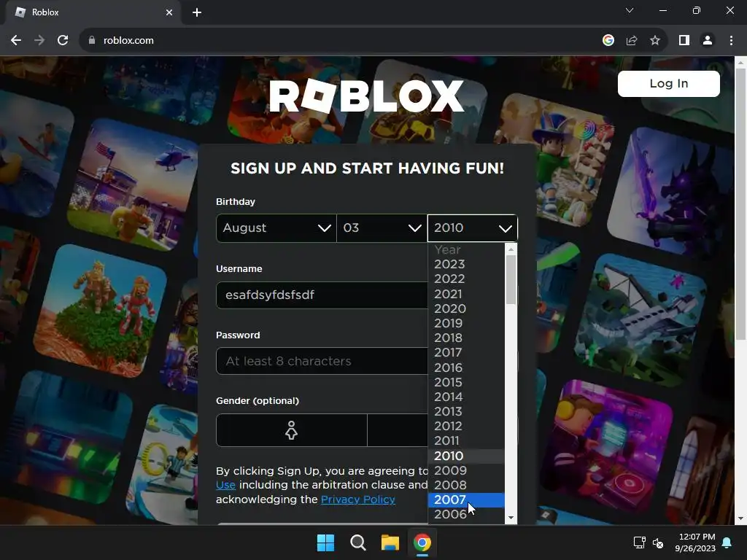Click the Chrome taskbar icon
Screen dimensions: 747x560
pos(422,542)
